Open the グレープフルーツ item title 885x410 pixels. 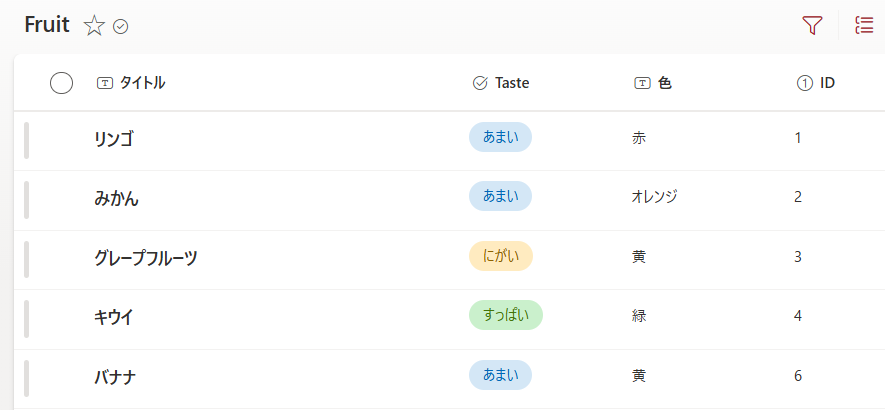pos(145,258)
